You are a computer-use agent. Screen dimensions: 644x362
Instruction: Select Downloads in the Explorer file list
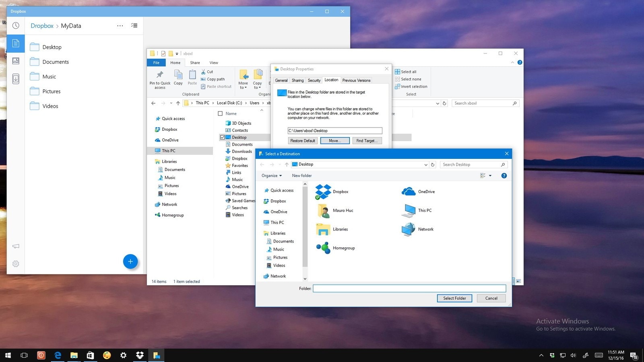point(239,152)
